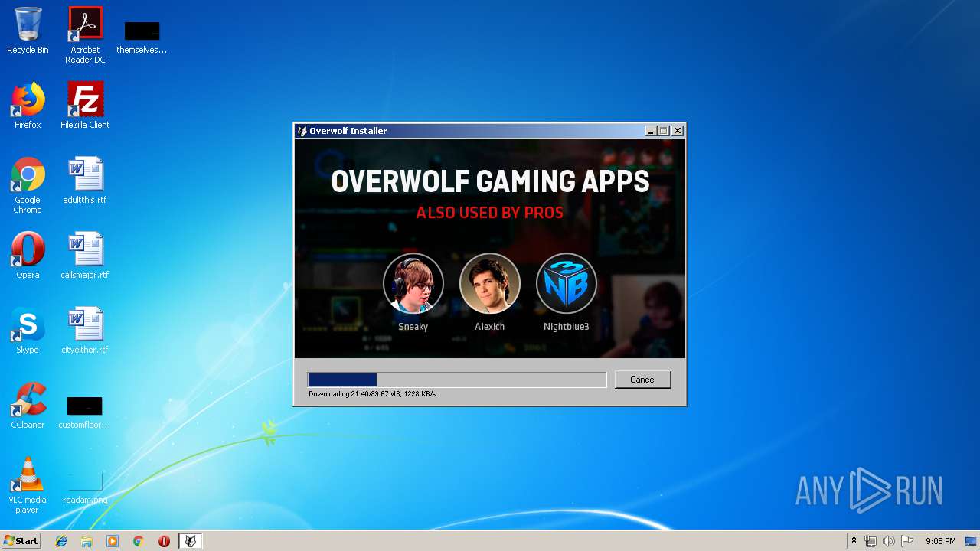Close the Overwolf Installer window

678,131
